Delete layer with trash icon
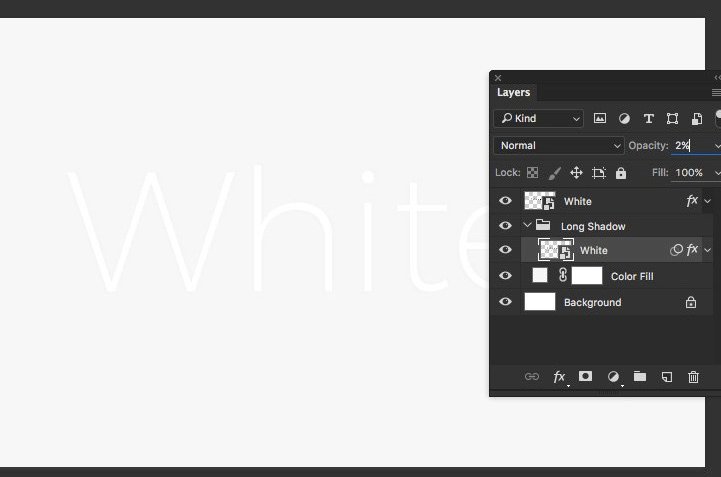The height and width of the screenshot is (477, 721). pos(693,377)
